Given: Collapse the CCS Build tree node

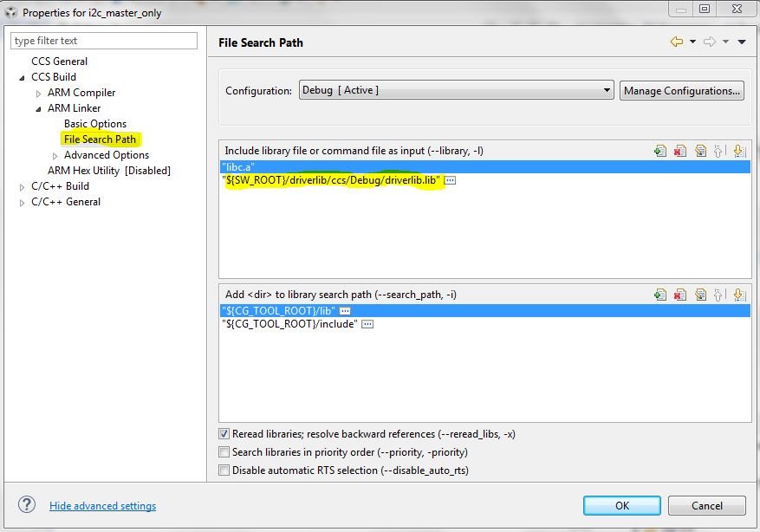Looking at the screenshot, I should pos(22,77).
